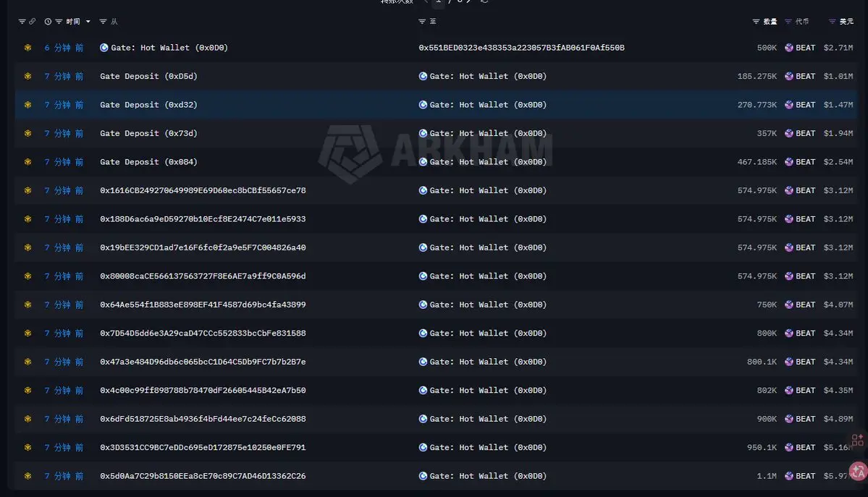
Task: Click the translate floating icon at the bottom right
Action: tap(859, 471)
